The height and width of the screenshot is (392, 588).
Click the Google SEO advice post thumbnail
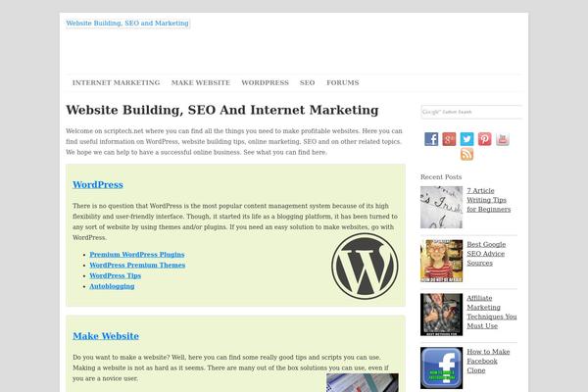click(x=441, y=261)
